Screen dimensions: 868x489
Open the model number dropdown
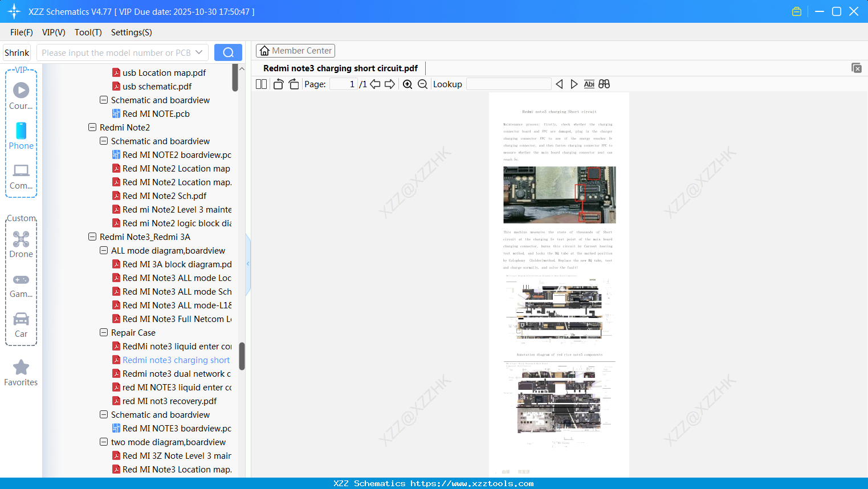coord(199,52)
